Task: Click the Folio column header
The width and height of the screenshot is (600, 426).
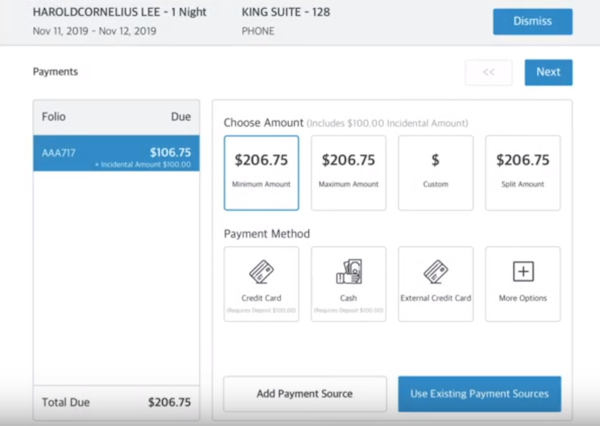Action: point(54,116)
